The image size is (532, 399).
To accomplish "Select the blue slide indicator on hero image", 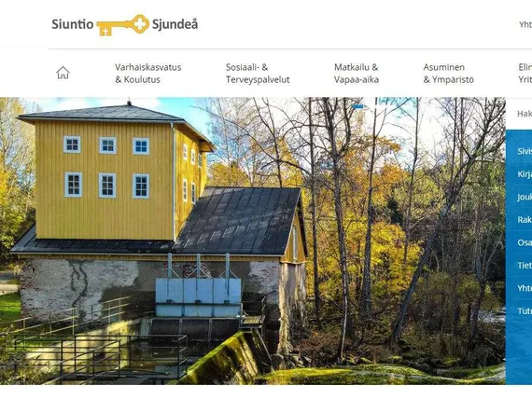I will tap(357, 106).
